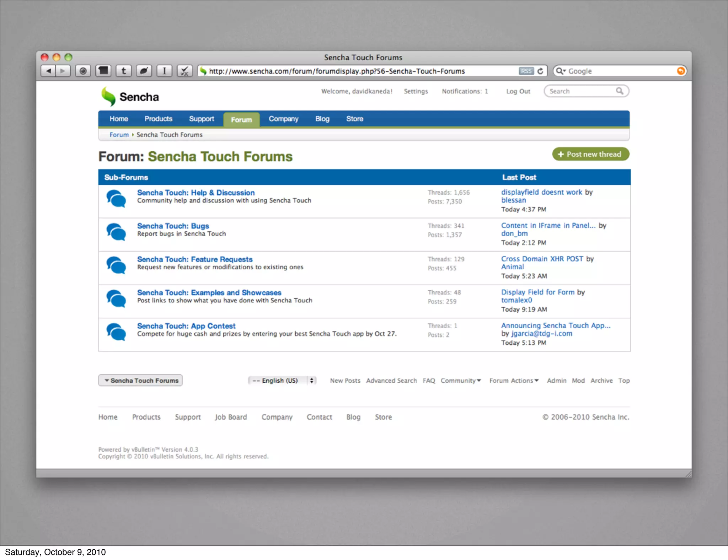The image size is (728, 560).
Task: Click Help & Discussion forum bubble icon
Action: (116, 199)
